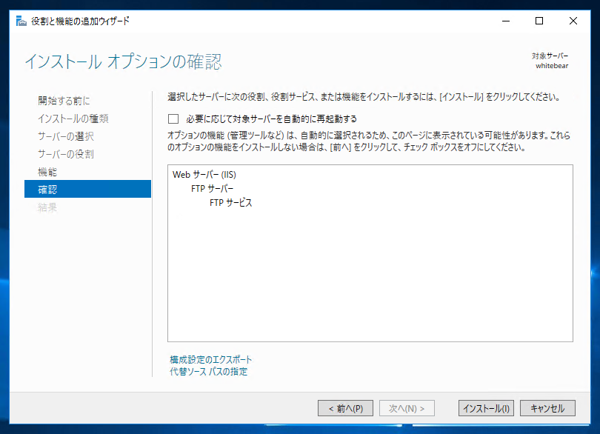Select Web サーバー (IIS) entry in list

[204, 175]
